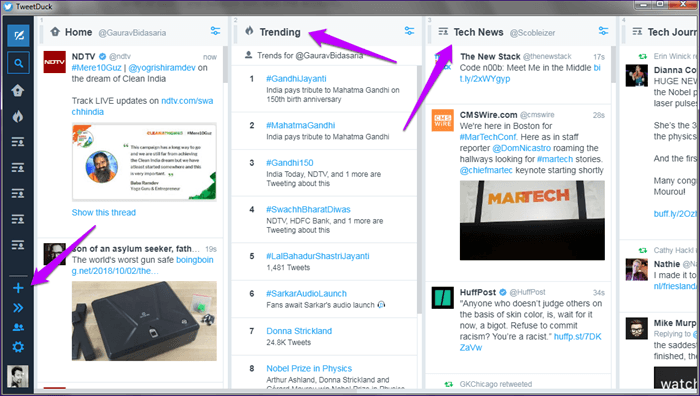
Task: Jump to Home column via sidebar house icon
Action: point(18,90)
